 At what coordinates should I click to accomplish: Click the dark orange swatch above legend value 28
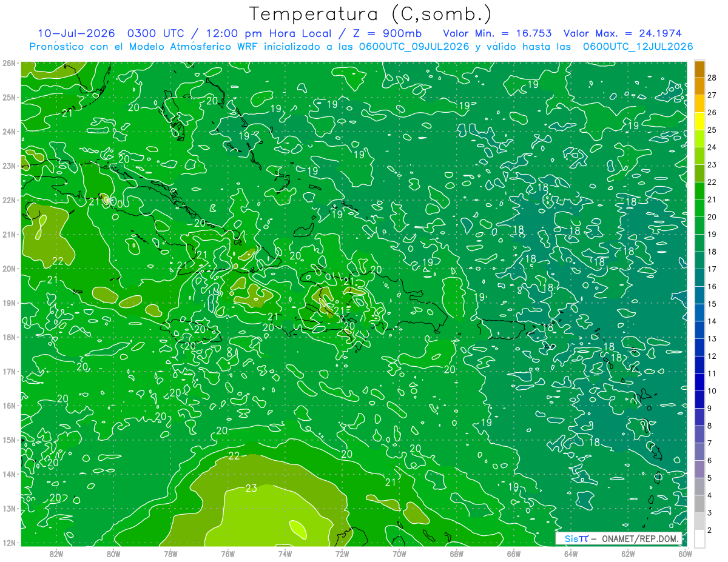pyautogui.click(x=699, y=69)
